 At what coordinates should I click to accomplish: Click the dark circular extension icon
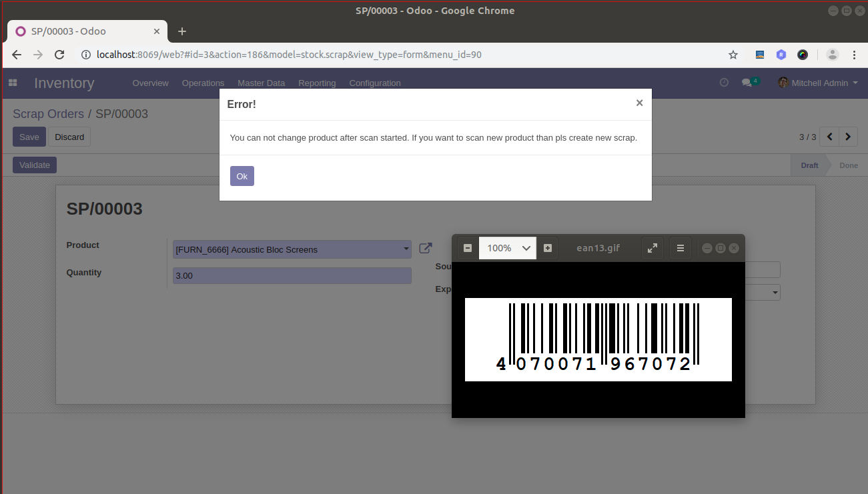tap(803, 55)
